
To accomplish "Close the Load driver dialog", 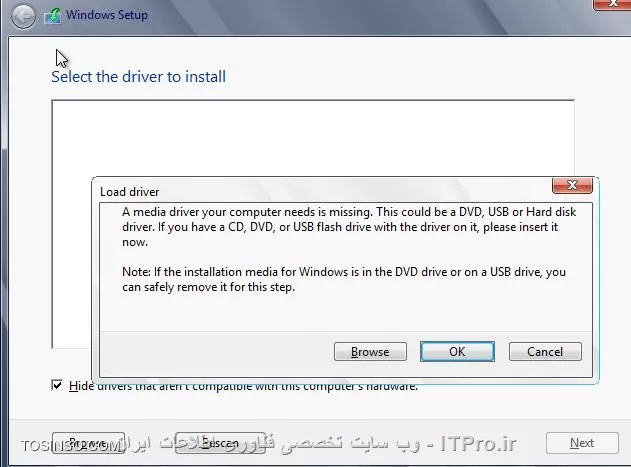I will tap(572, 185).
